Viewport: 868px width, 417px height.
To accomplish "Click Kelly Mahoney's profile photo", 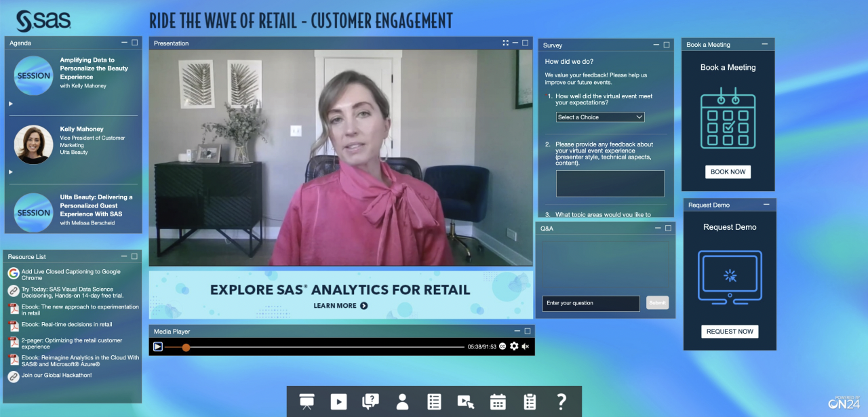I will click(33, 144).
